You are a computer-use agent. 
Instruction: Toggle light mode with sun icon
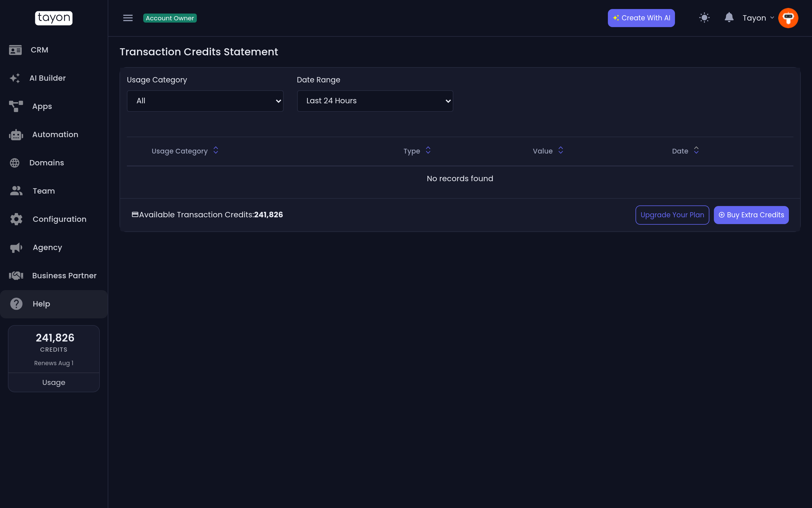tap(704, 18)
